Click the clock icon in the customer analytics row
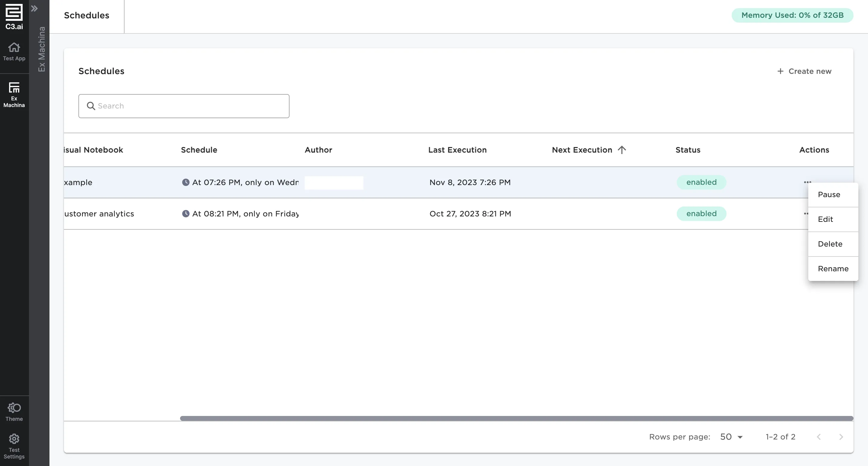The width and height of the screenshot is (868, 466). (x=185, y=214)
